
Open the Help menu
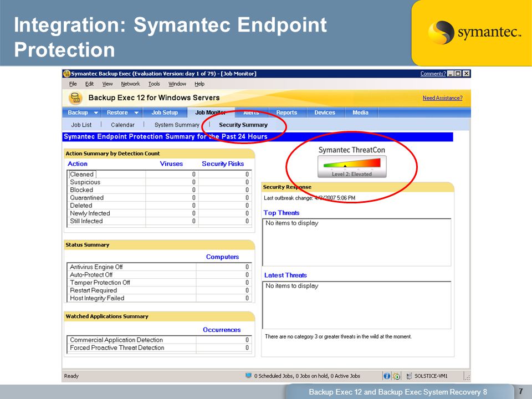pos(199,84)
